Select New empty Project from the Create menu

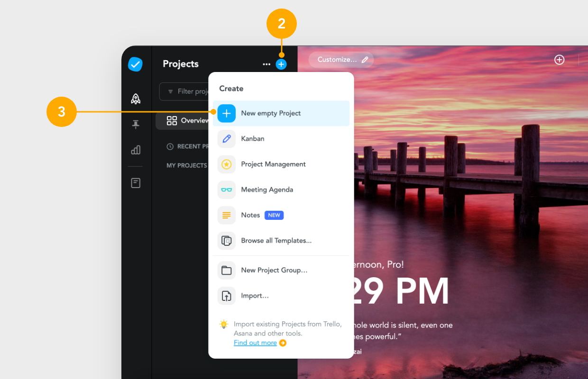point(271,113)
